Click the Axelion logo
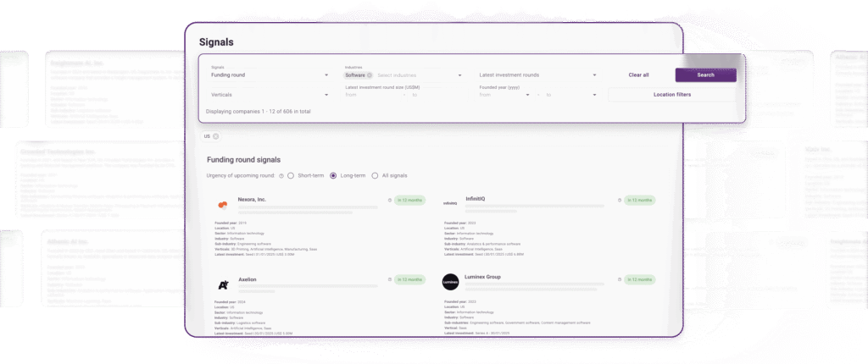Viewport: 868px width, 364px height. [223, 283]
